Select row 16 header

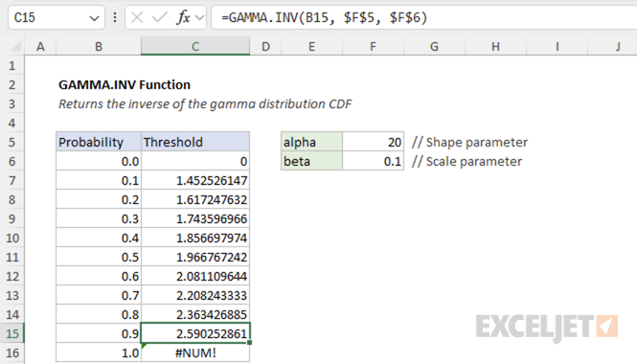click(12, 353)
